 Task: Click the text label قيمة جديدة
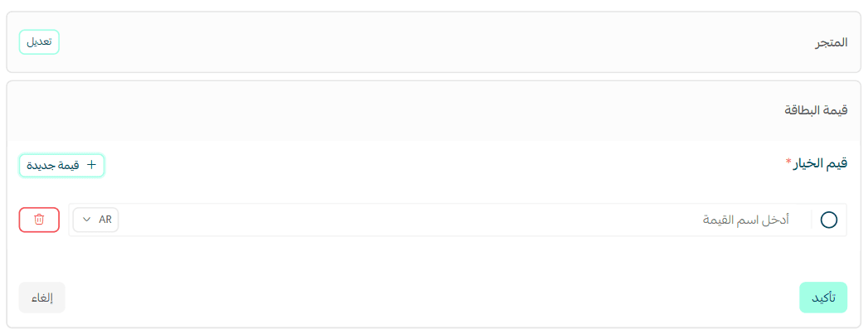(x=54, y=165)
